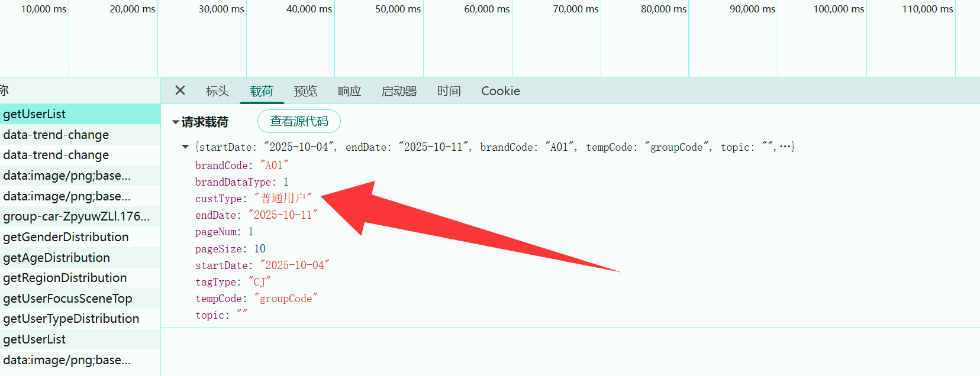The width and height of the screenshot is (980, 376).
Task: Select the getAgeDistribution request
Action: 56,258
